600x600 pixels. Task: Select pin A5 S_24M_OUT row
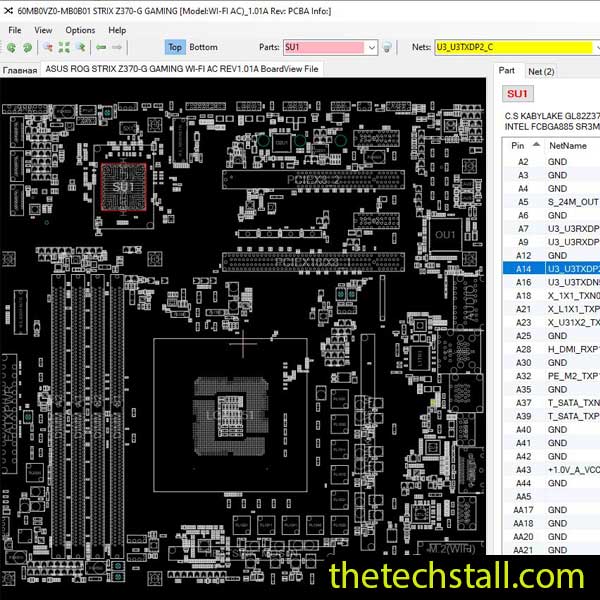[x=551, y=202]
